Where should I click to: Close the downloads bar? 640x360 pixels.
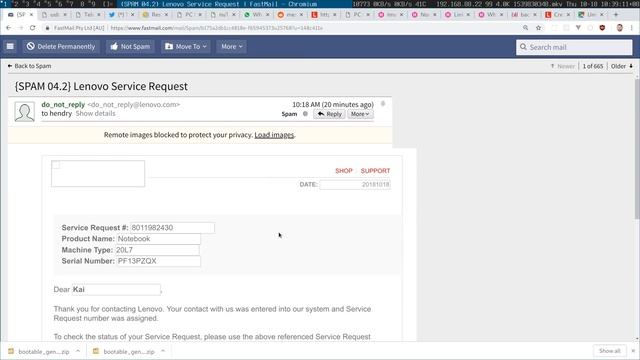[633, 351]
